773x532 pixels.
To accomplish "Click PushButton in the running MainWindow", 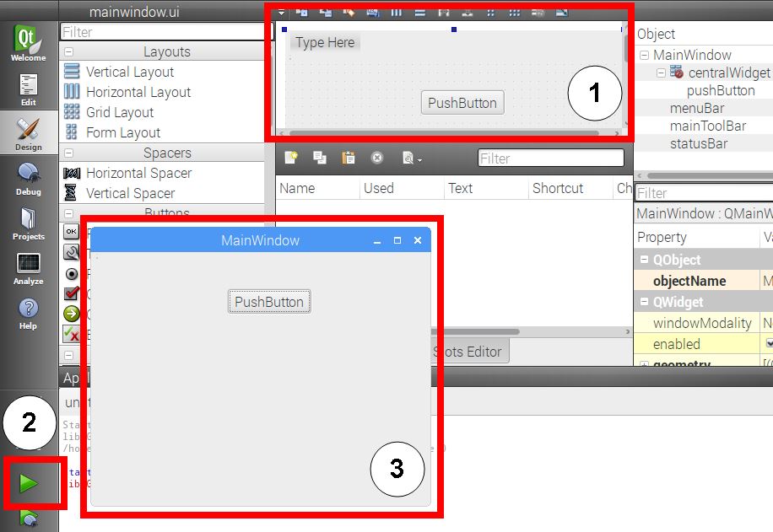I will click(x=269, y=301).
